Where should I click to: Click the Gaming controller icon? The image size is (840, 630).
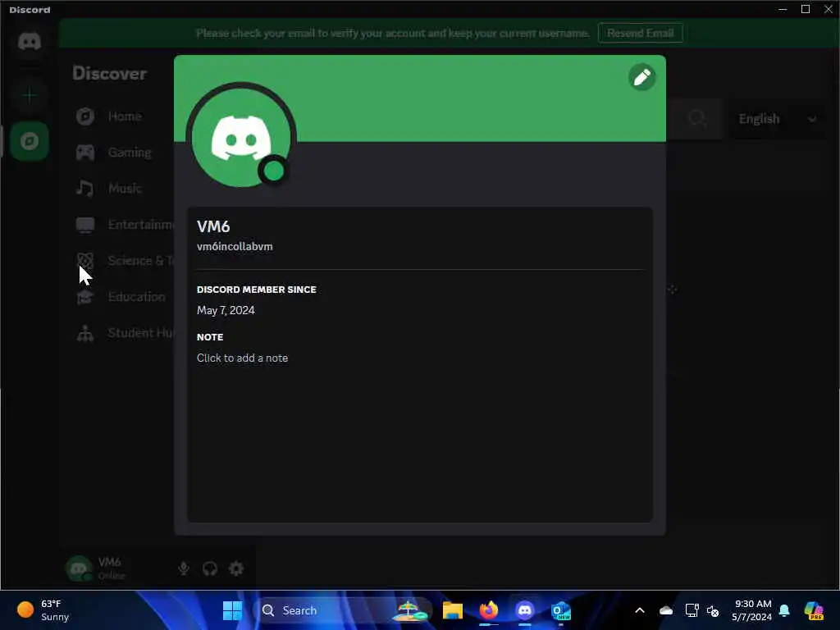85,153
